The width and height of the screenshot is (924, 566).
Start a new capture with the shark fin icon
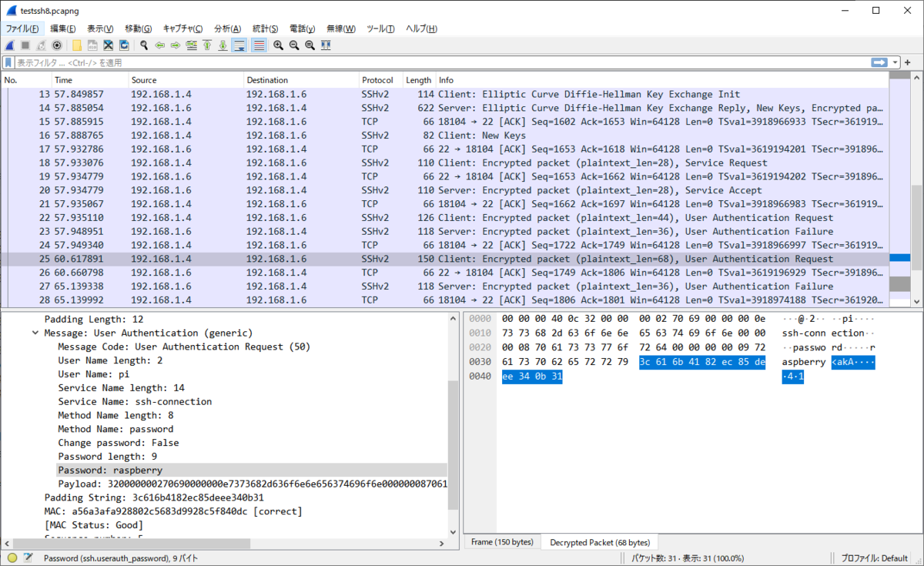[10, 45]
